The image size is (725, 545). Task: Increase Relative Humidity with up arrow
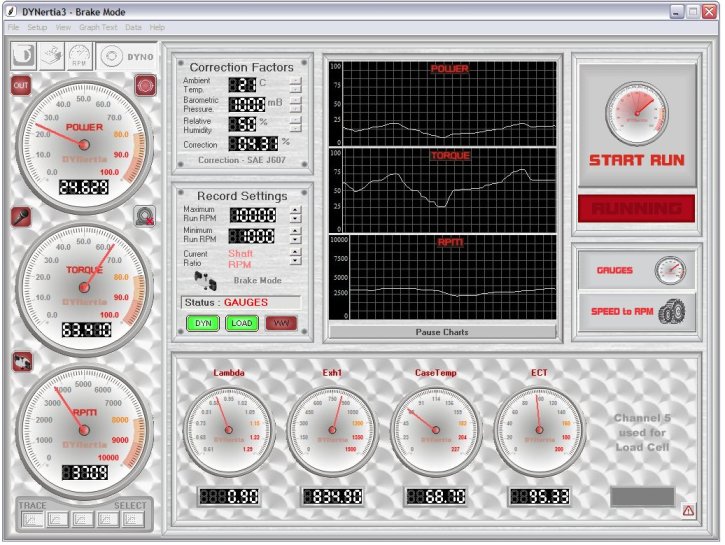295,120
